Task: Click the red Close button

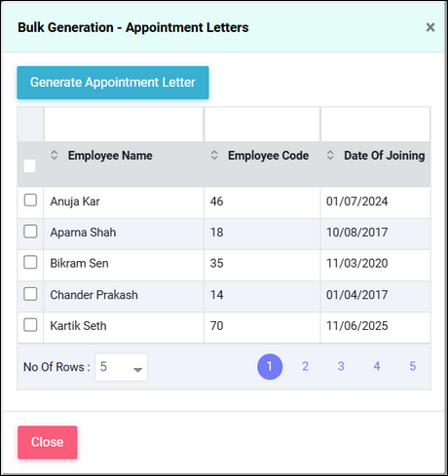Action: click(48, 442)
